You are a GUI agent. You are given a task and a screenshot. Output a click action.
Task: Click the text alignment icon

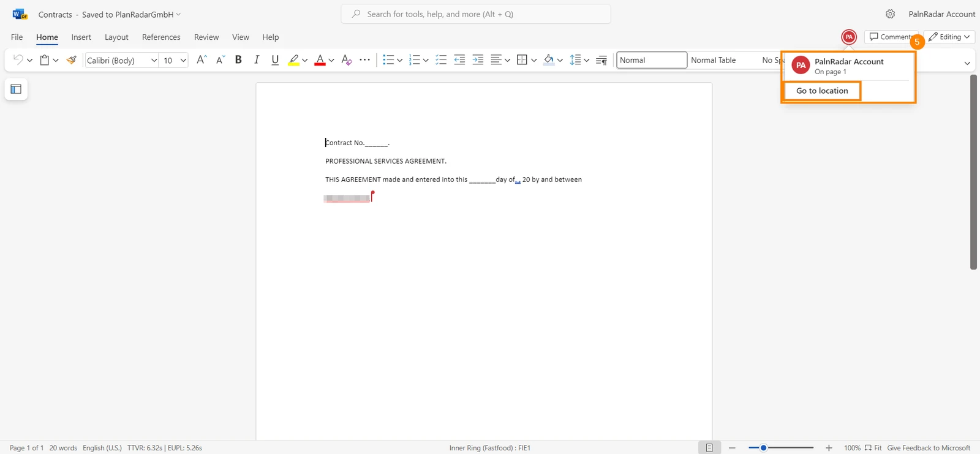click(x=496, y=60)
